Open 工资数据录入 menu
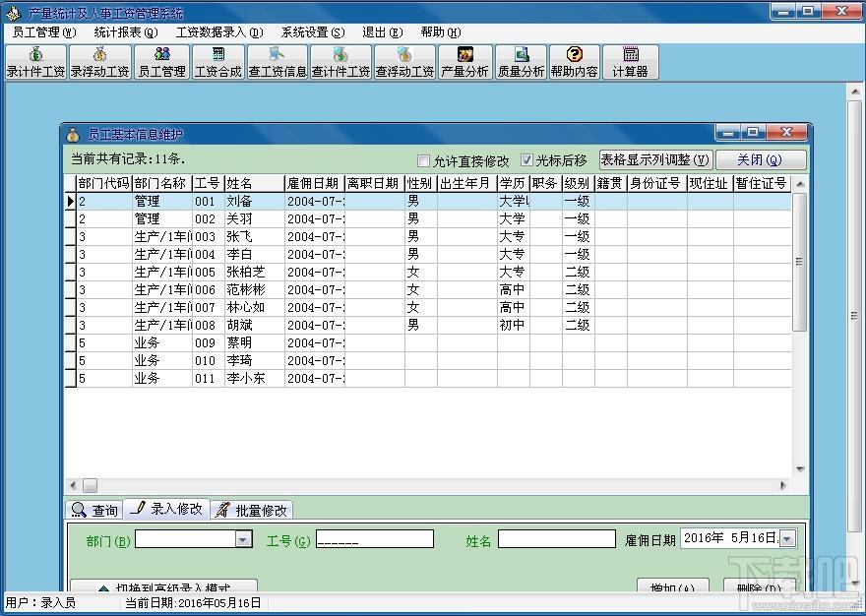This screenshot has height=616, width=866. tap(219, 32)
